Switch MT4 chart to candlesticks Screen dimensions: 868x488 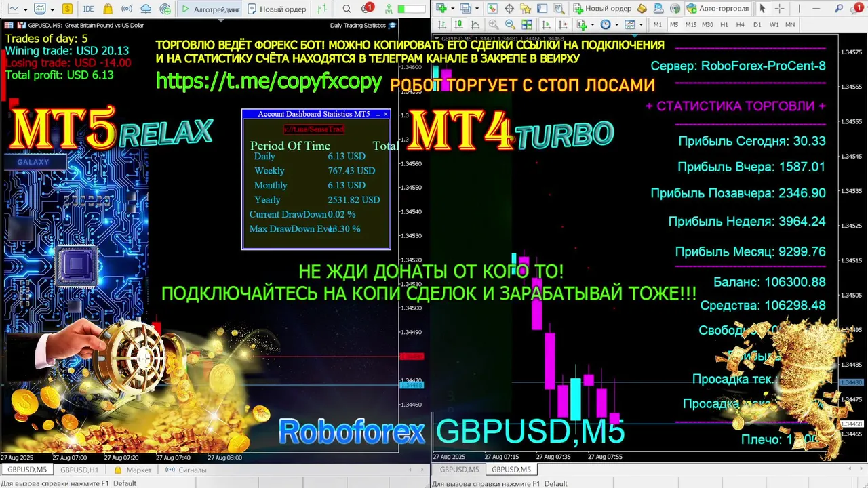[458, 24]
